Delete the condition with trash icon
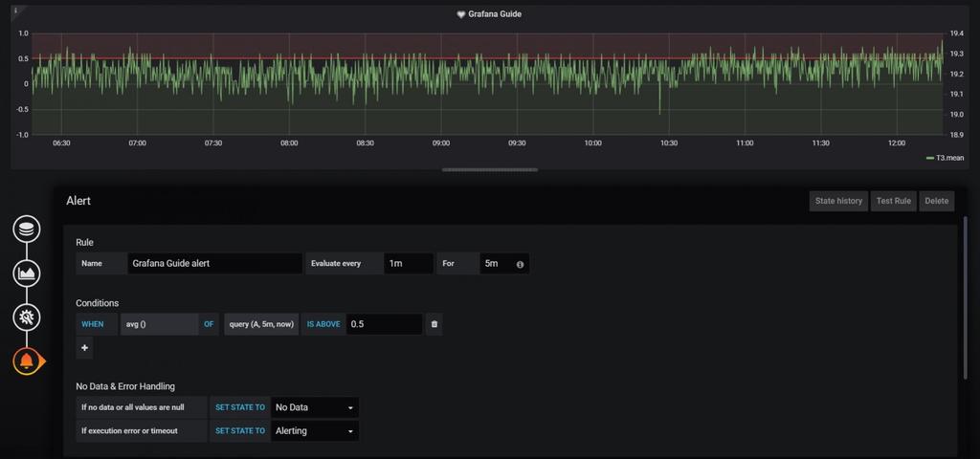 click(434, 325)
